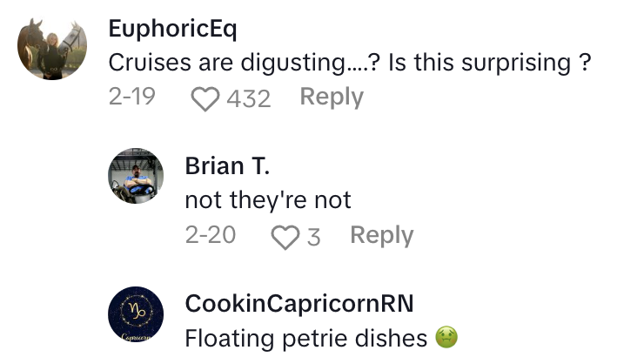The width and height of the screenshot is (644, 357).
Task: Tap the heart icon on Brian T.'s reply
Action: click(285, 237)
